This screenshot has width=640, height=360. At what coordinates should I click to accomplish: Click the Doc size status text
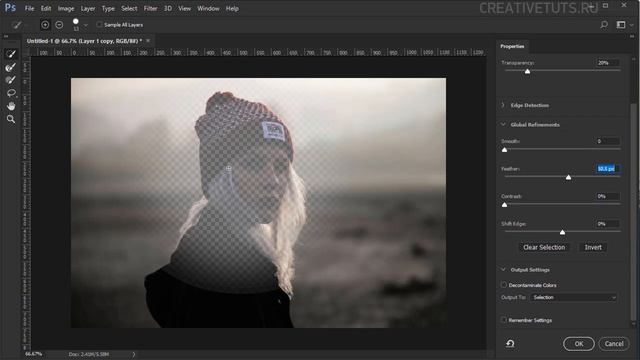pos(89,354)
